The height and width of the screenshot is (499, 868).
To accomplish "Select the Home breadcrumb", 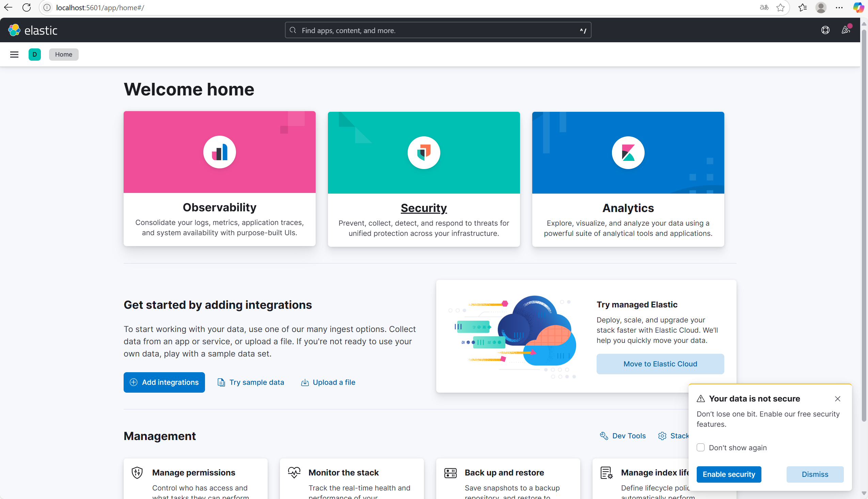I will click(63, 55).
